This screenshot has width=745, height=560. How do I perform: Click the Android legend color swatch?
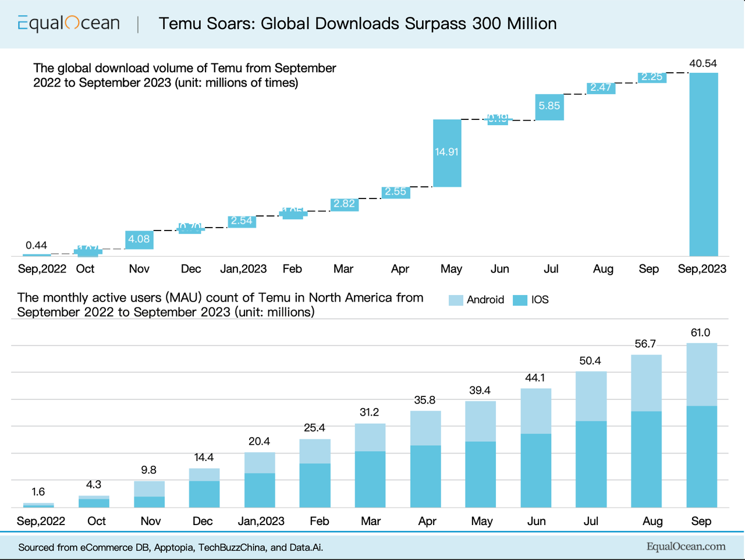pos(456,300)
